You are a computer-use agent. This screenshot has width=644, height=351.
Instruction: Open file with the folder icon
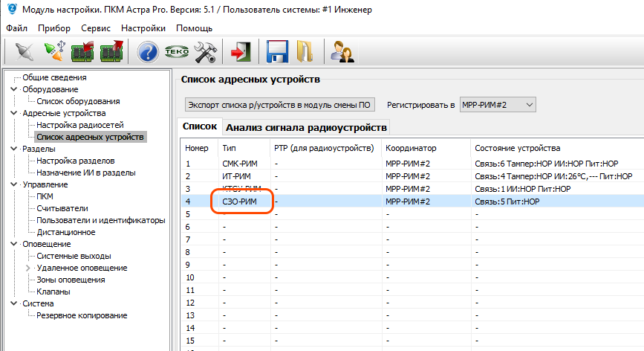tap(305, 51)
